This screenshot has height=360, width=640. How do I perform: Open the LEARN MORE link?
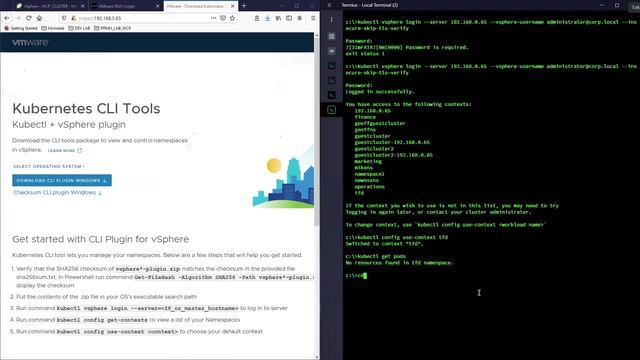click(65, 151)
